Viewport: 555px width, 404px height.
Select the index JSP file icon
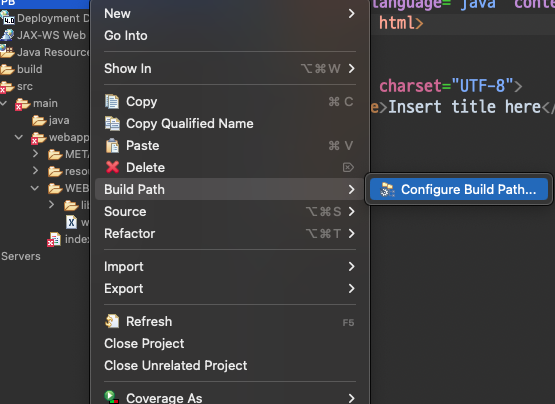tap(55, 239)
